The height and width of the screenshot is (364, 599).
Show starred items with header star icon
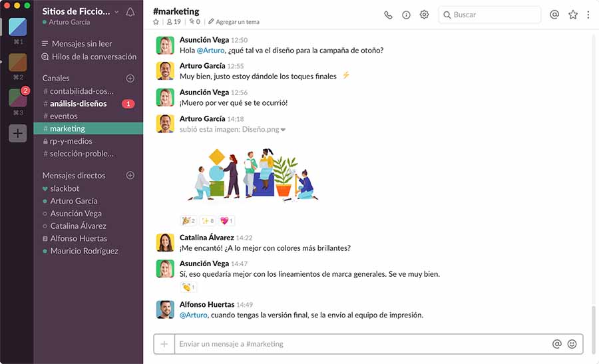pyautogui.click(x=572, y=15)
